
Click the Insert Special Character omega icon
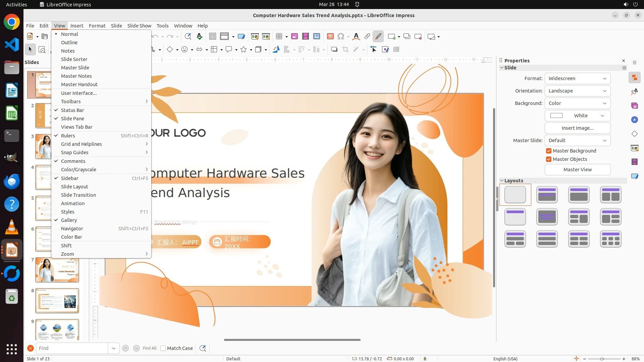341,37
